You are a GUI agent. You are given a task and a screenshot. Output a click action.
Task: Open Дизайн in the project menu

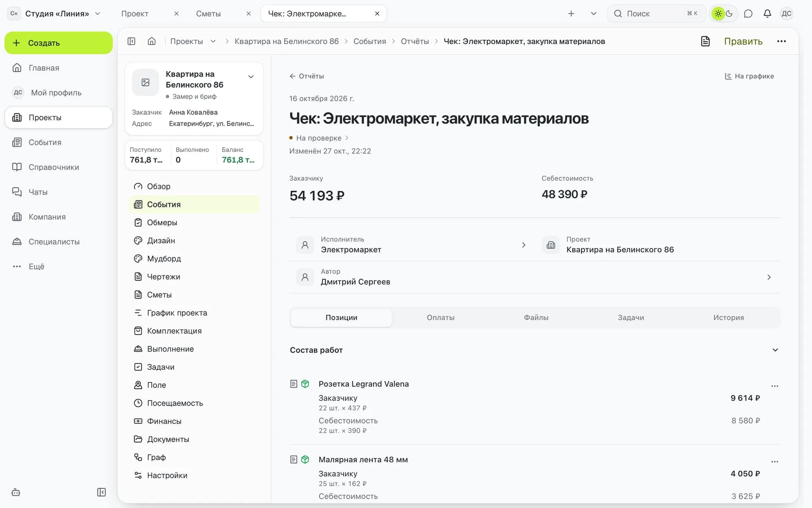194,240
